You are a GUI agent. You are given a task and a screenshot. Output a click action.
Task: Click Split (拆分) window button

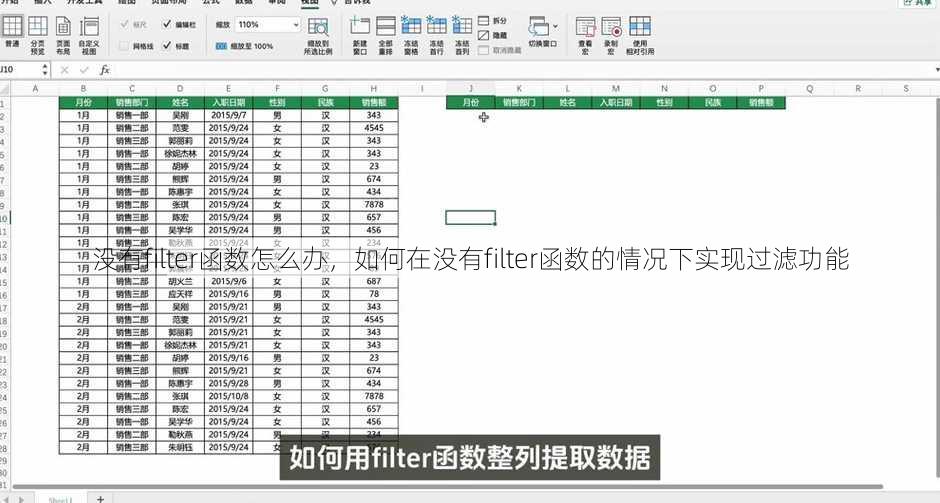coord(492,21)
